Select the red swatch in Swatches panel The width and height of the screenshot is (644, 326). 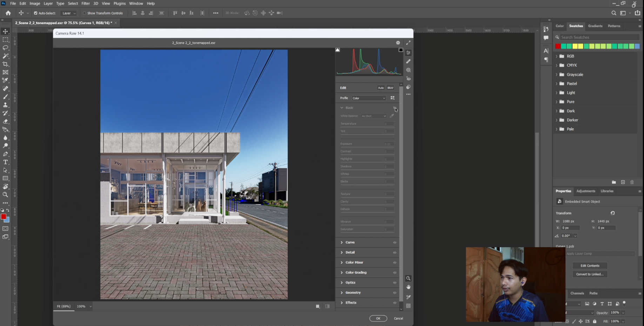pos(558,46)
